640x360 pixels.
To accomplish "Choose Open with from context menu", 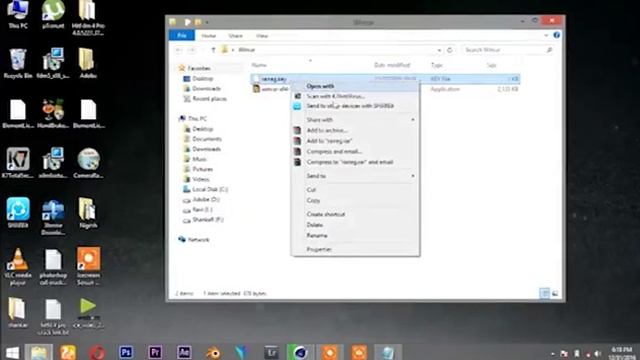I will coord(355,86).
